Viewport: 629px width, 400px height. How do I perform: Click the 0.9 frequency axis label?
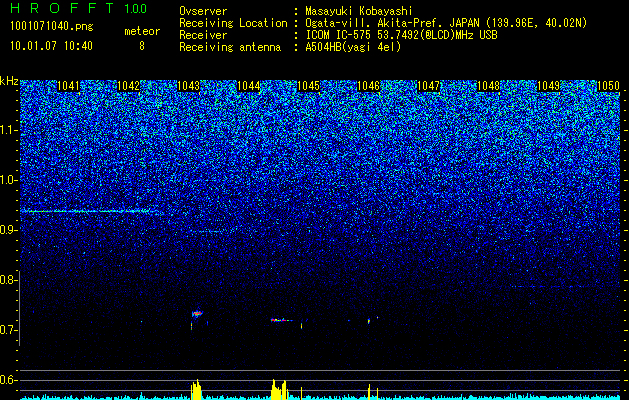click(7, 230)
